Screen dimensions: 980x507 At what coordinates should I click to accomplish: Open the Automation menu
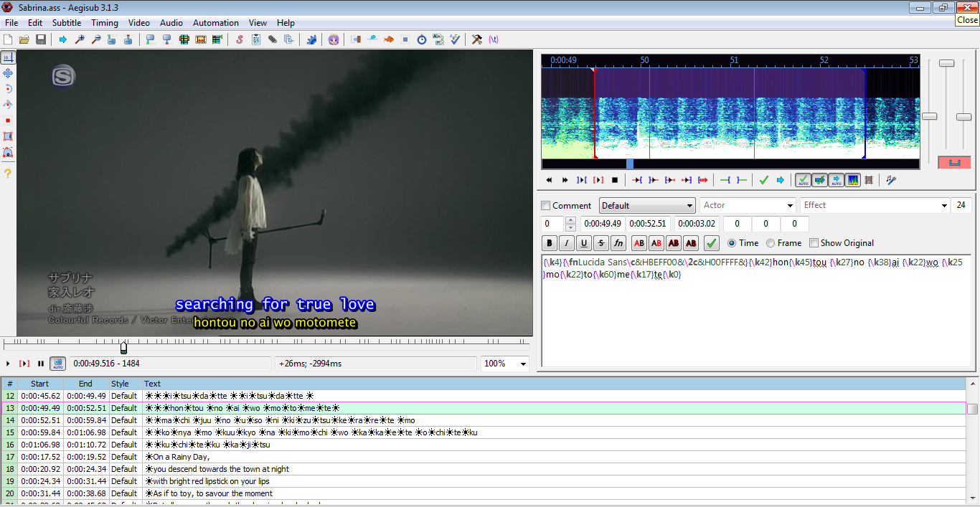click(216, 23)
